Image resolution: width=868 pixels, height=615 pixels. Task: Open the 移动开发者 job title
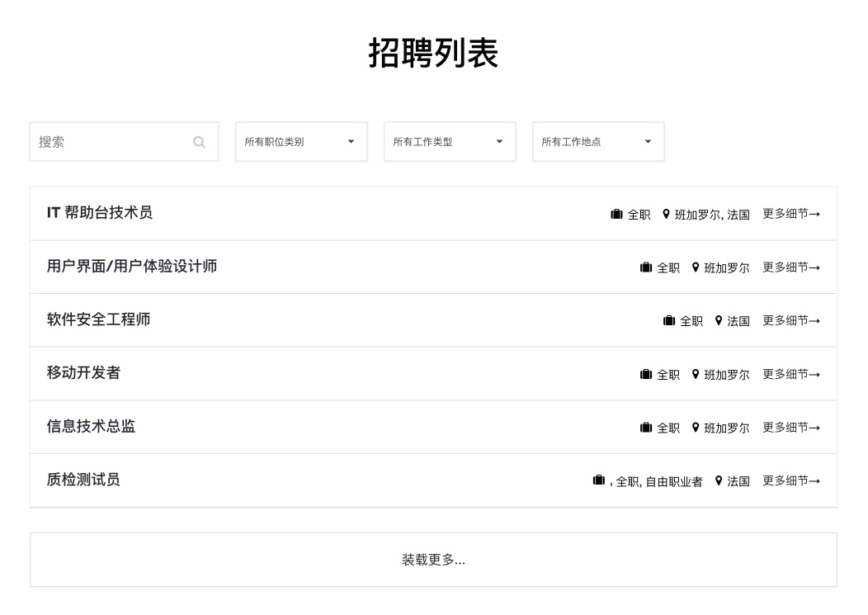[x=83, y=373]
